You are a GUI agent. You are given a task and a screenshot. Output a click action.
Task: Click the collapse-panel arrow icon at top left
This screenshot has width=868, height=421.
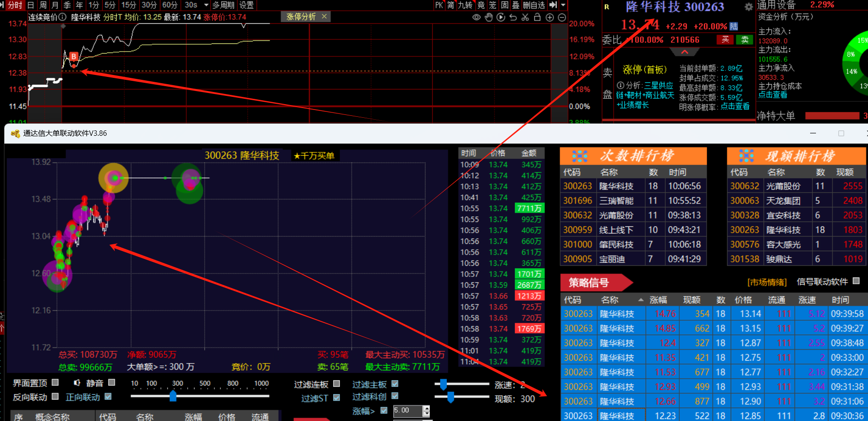pyautogui.click(x=3, y=5)
